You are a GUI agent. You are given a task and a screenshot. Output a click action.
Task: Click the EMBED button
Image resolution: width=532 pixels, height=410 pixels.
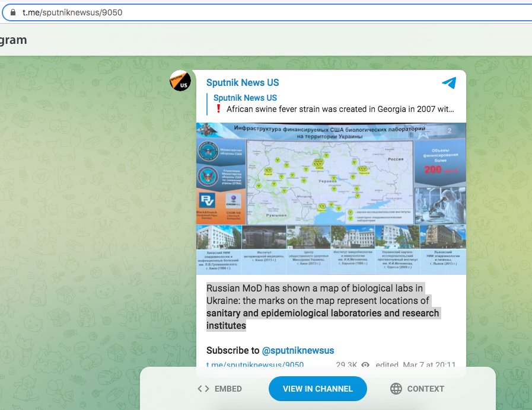219,389
